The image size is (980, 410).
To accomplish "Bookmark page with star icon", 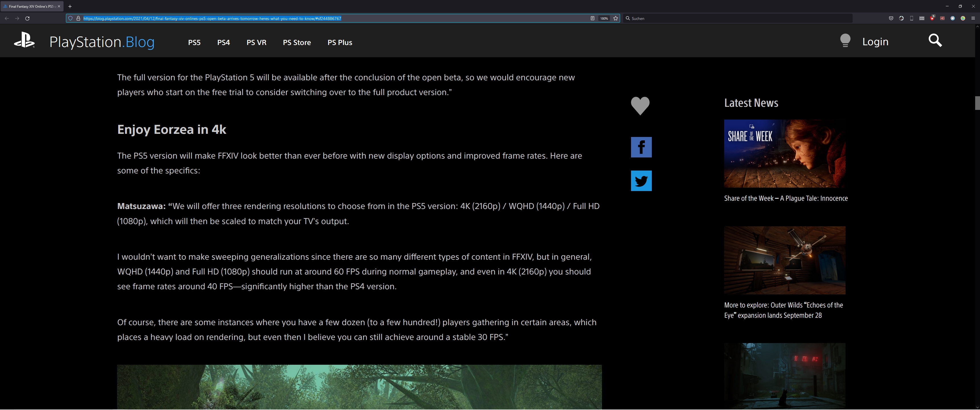I will (616, 18).
